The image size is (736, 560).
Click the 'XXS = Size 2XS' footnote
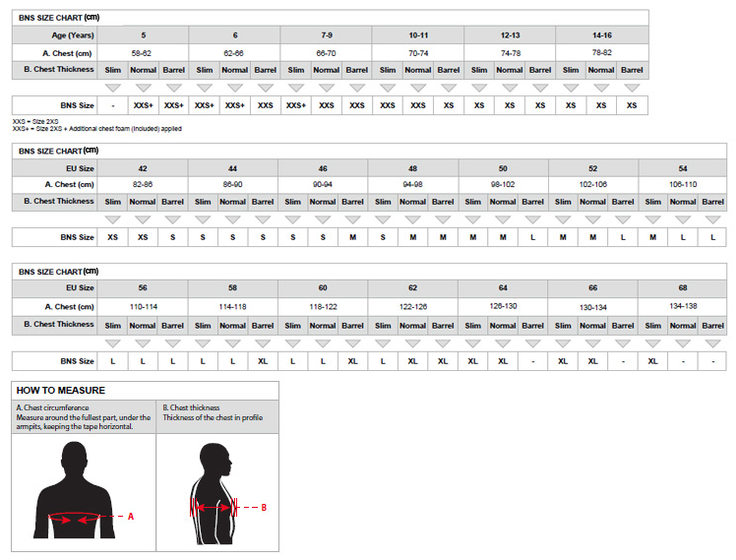click(x=37, y=121)
